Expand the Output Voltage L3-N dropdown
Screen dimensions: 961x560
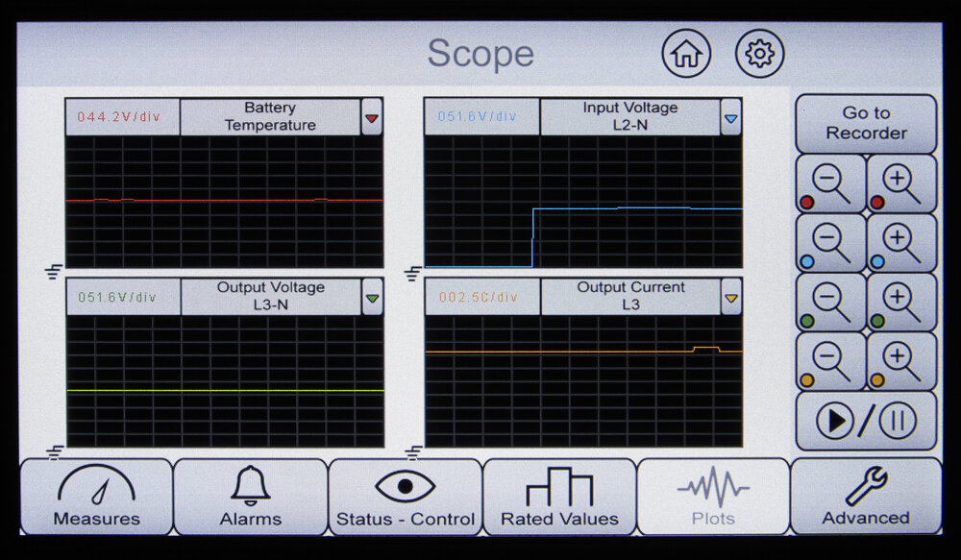[372, 298]
